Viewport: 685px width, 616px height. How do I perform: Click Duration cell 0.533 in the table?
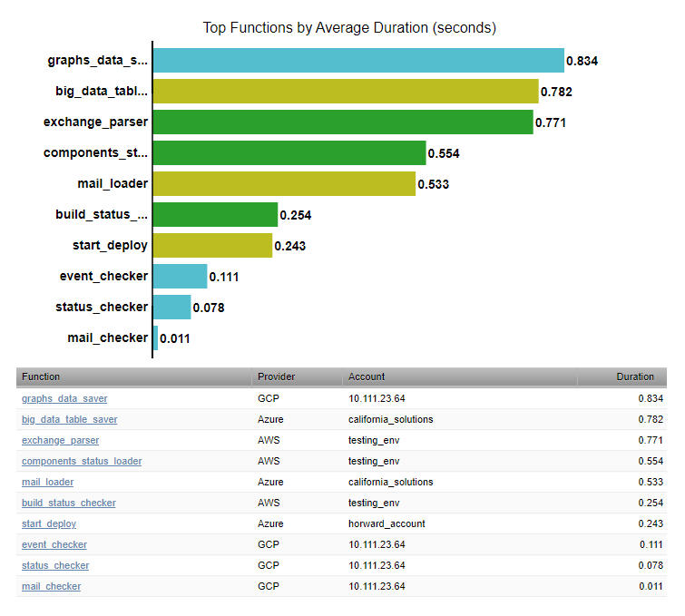click(x=651, y=482)
